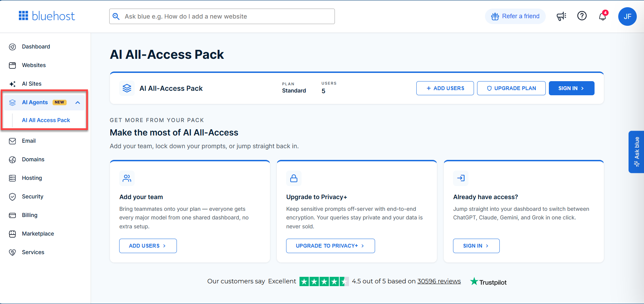Viewport: 644px width, 304px height.
Task: Open the Websites menu item
Action: pyautogui.click(x=34, y=65)
